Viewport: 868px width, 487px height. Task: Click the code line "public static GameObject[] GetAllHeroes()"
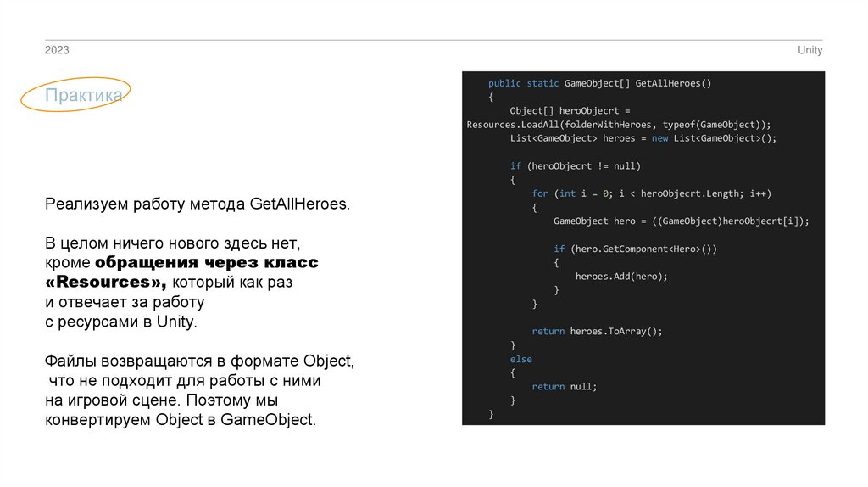tap(599, 83)
